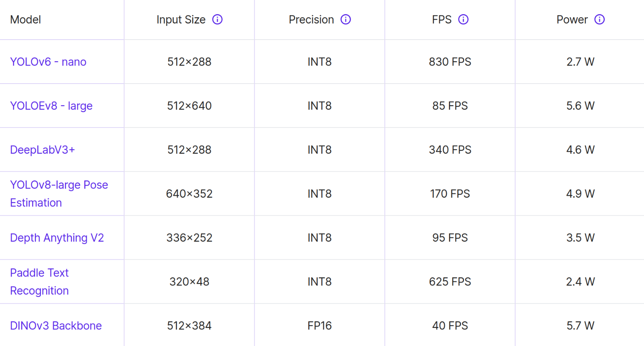Click the 830 FPS cell
644x346 pixels.
click(x=450, y=62)
